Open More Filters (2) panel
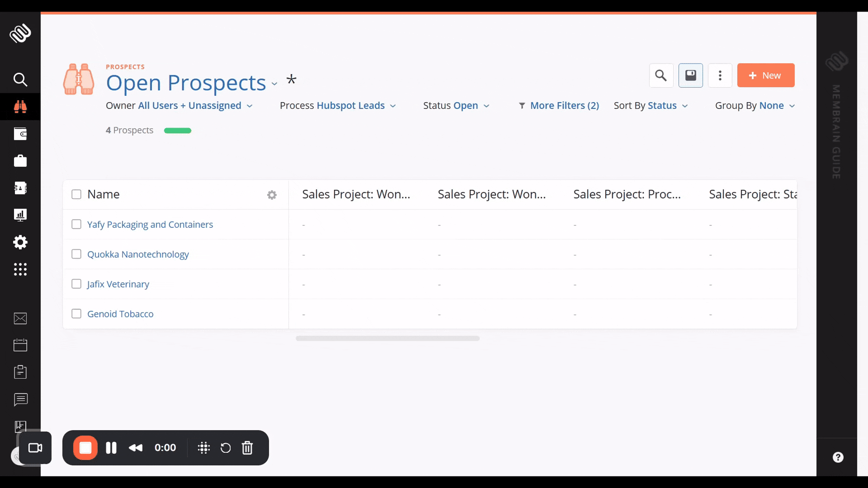 pyautogui.click(x=558, y=106)
